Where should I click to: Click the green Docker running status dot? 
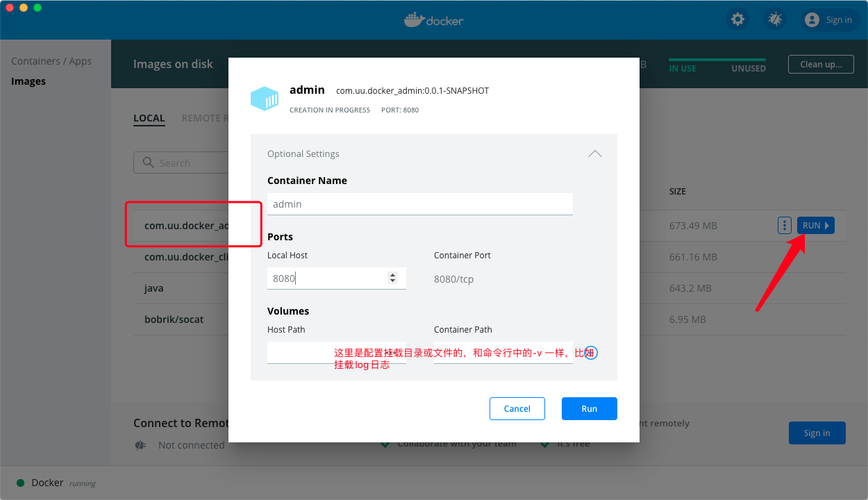coord(19,483)
